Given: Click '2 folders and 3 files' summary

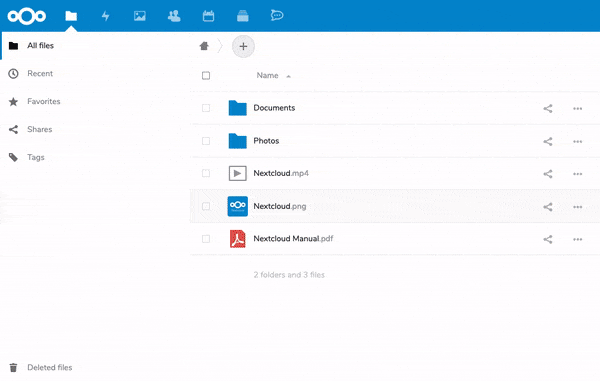Looking at the screenshot, I should tap(289, 275).
